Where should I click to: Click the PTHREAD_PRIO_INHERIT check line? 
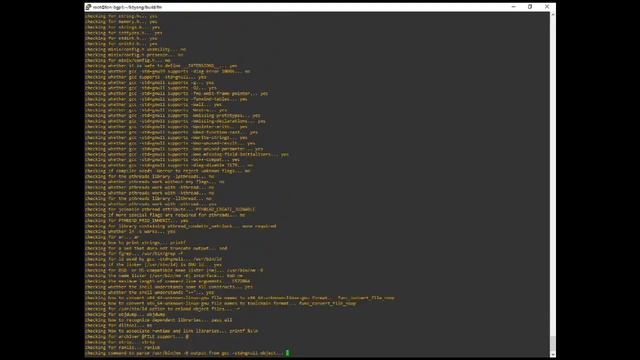tap(137, 220)
